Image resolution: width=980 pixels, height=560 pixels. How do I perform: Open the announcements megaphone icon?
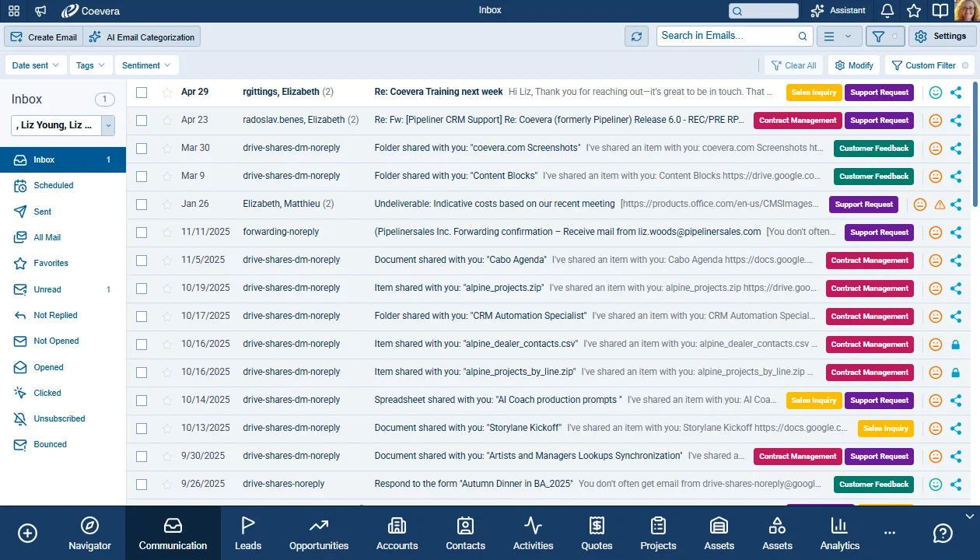[x=40, y=11]
